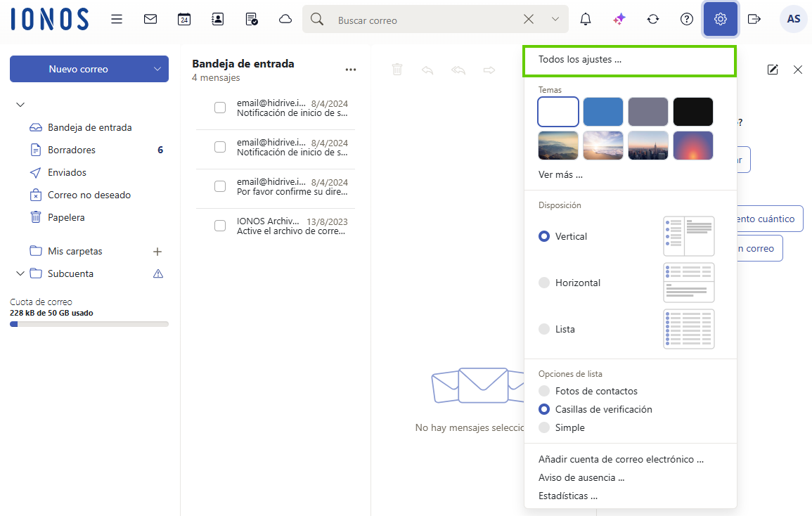Open the Tasks list icon

(251, 19)
